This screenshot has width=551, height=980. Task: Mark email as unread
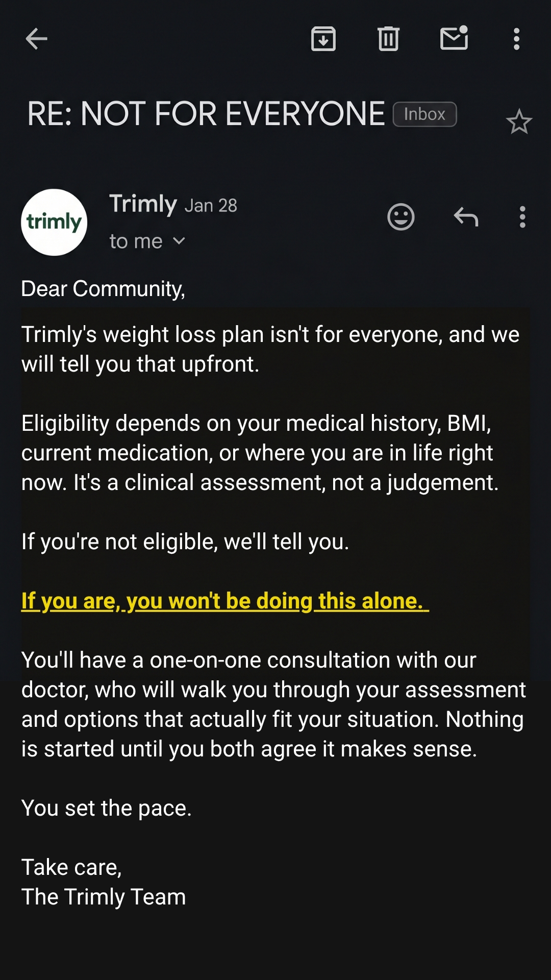[454, 38]
